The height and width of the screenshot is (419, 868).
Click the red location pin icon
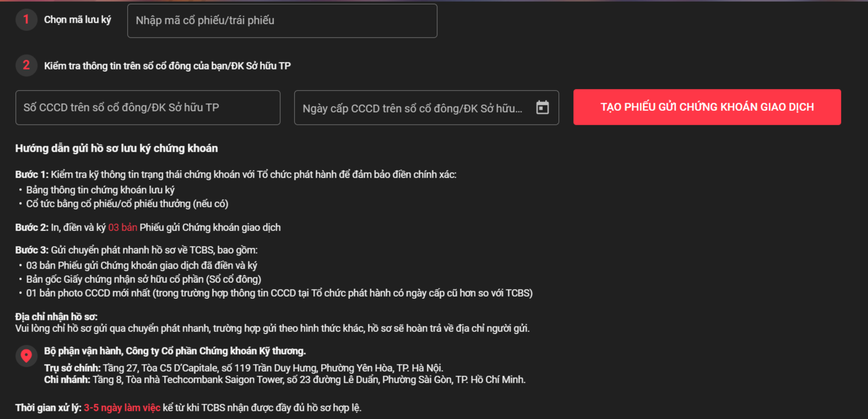pyautogui.click(x=26, y=356)
